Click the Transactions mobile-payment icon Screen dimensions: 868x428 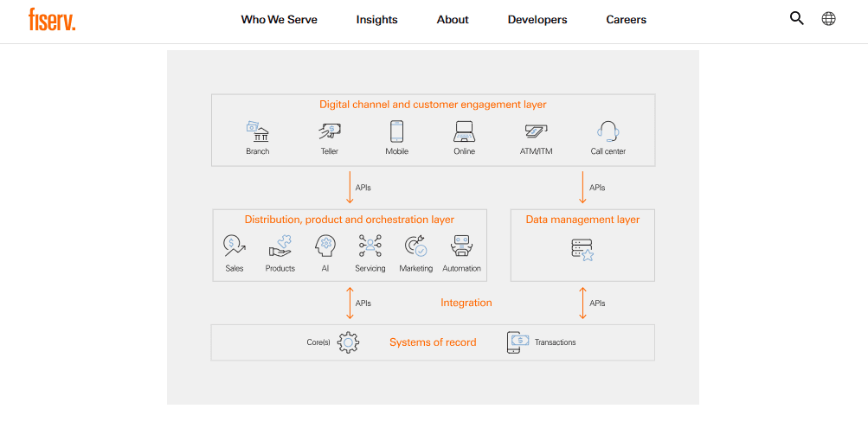point(517,342)
